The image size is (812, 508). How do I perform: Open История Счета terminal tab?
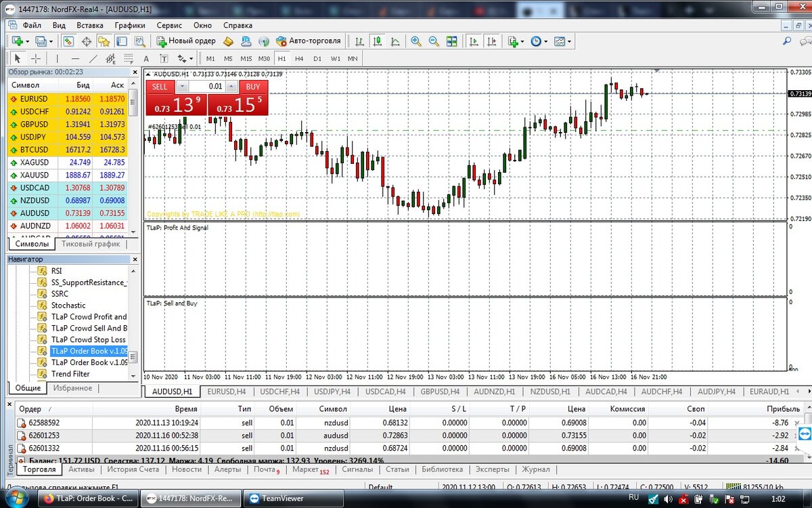(133, 469)
